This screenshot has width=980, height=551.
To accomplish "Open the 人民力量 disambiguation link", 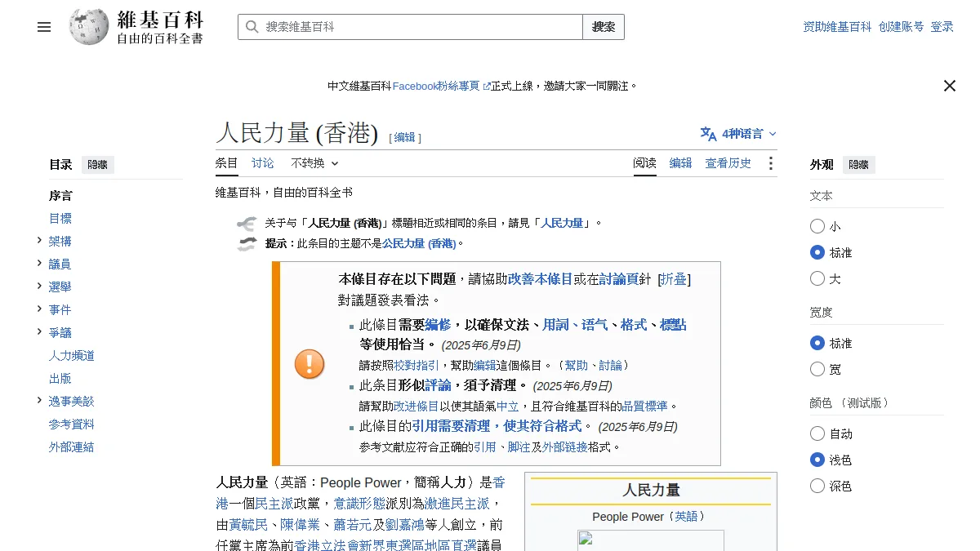I will pos(562,223).
